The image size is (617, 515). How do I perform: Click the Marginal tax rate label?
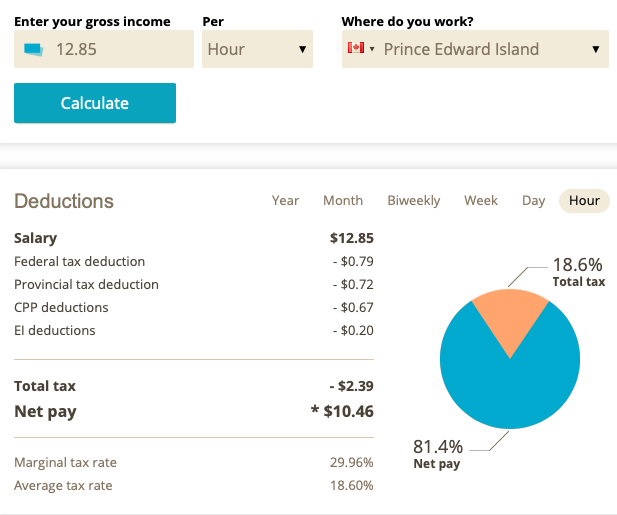point(63,462)
